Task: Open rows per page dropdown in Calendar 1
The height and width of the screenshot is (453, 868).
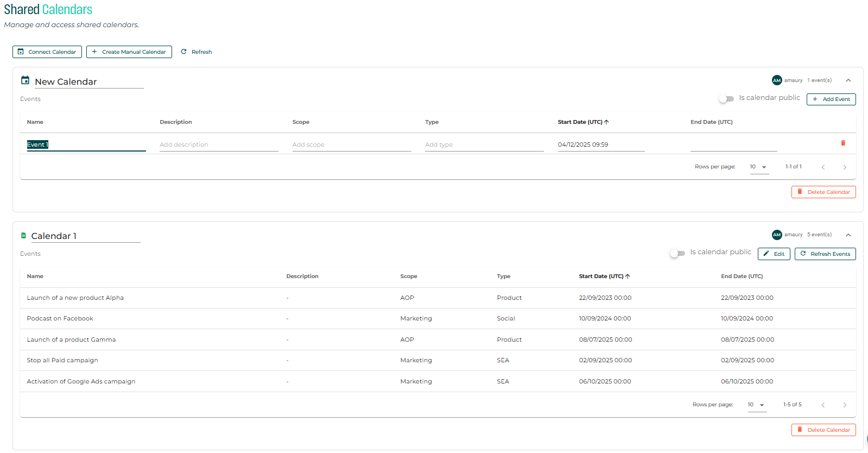Action: pos(756,405)
